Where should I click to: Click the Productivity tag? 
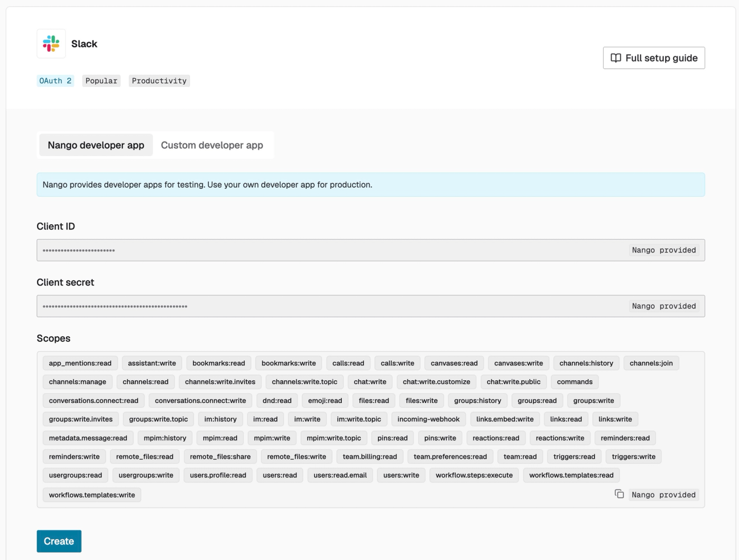pos(159,81)
